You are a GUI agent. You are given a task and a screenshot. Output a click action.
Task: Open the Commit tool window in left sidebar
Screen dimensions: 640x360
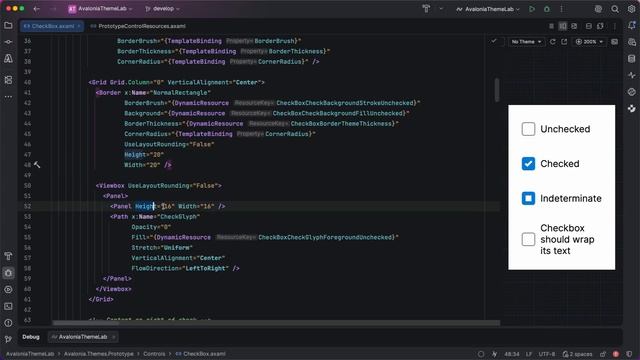8,42
